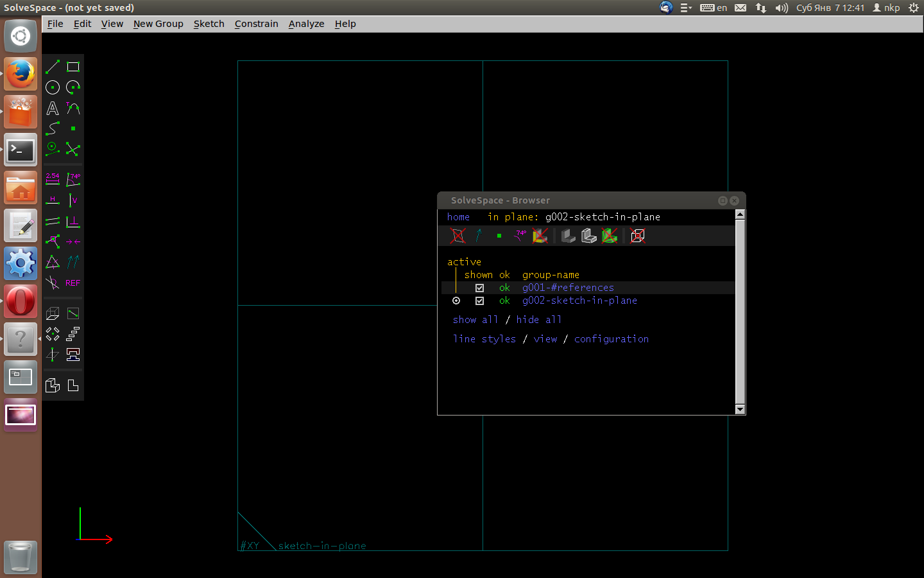The width and height of the screenshot is (924, 578).
Task: Click the link/assemble file group icon
Action: click(x=73, y=355)
